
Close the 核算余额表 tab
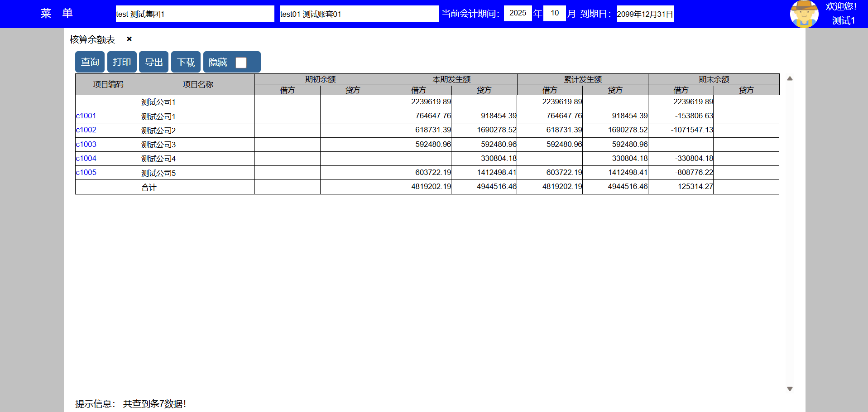click(x=129, y=39)
